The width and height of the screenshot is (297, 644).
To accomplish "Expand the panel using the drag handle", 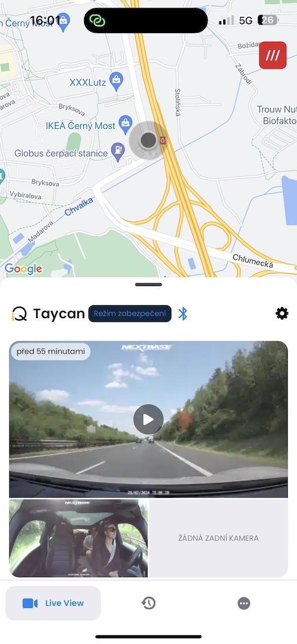I will point(148,284).
